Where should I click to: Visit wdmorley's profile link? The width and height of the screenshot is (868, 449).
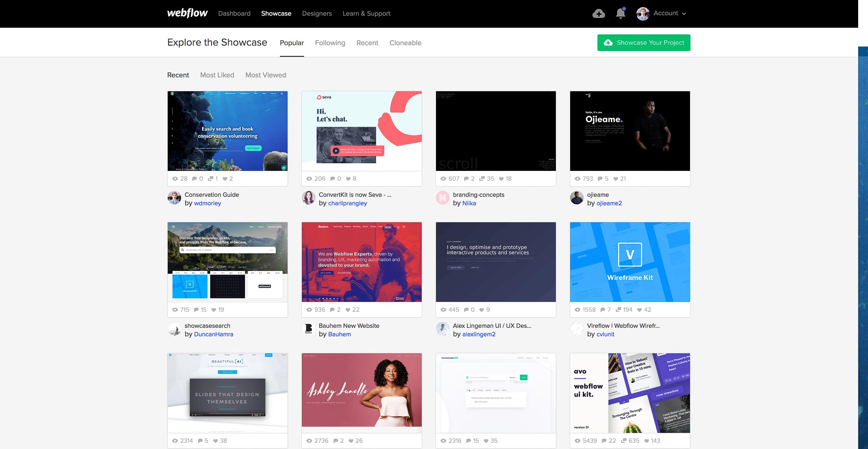(x=207, y=203)
